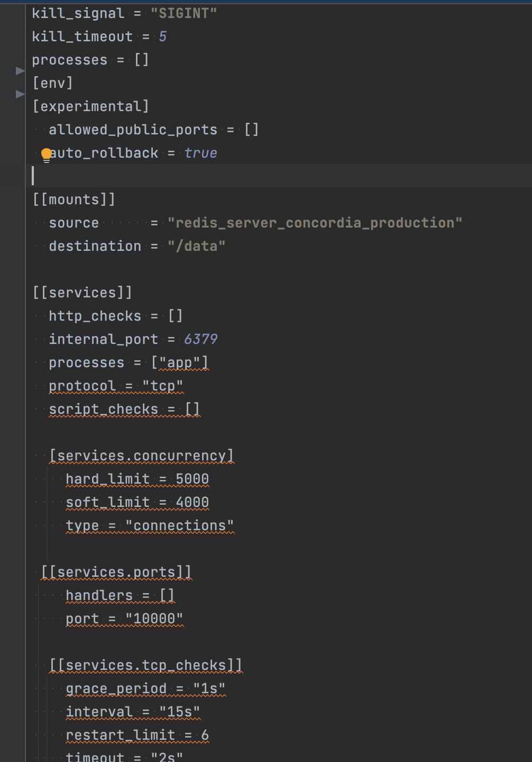Click the [[services]] section header
532x762 pixels.
82,293
